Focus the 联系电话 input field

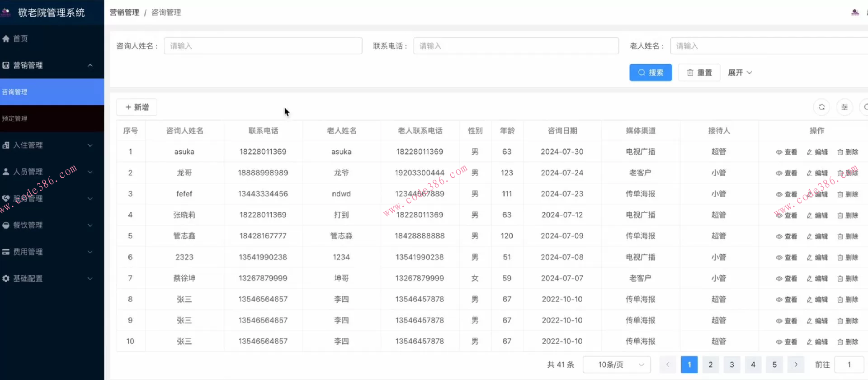click(x=516, y=46)
